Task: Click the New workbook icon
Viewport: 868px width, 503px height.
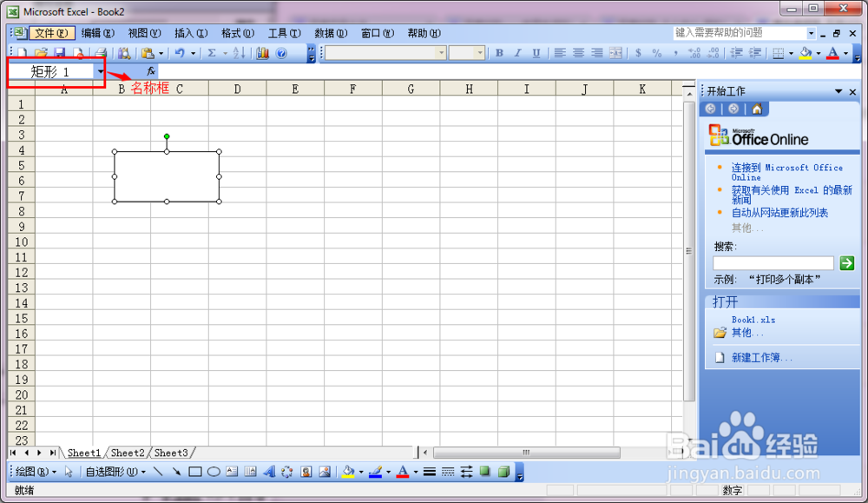Action: [x=23, y=53]
